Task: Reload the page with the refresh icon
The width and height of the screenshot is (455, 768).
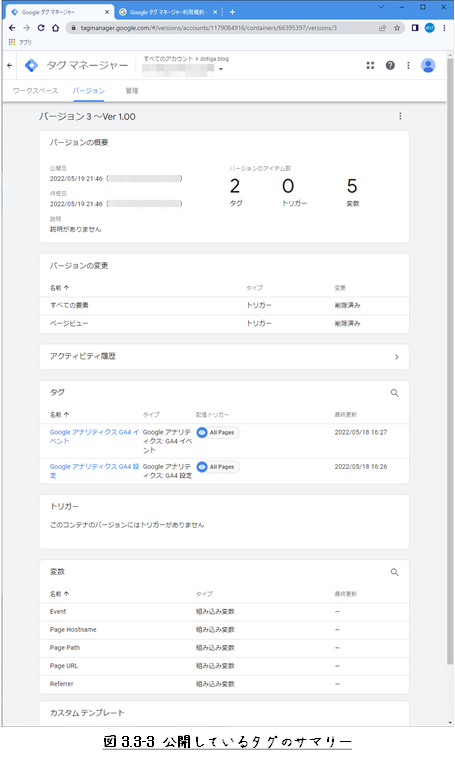Action: (x=41, y=28)
